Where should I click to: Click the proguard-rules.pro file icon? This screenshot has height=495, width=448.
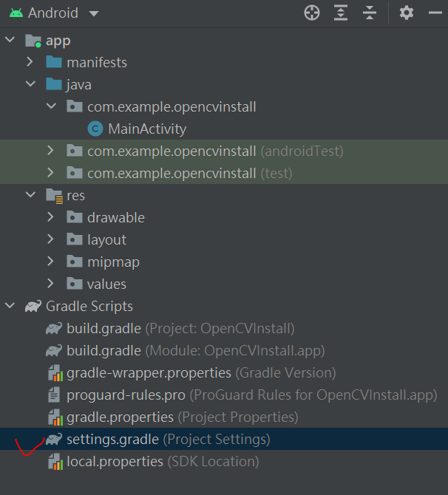tap(54, 395)
